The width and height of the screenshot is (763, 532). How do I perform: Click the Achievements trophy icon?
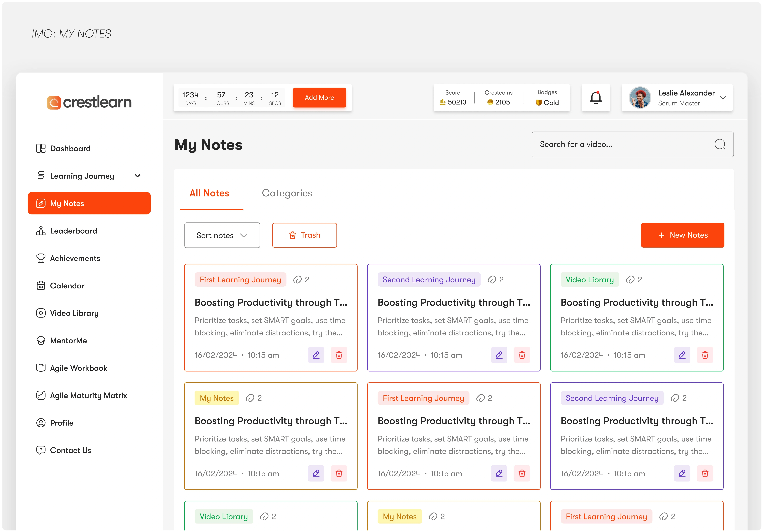41,258
